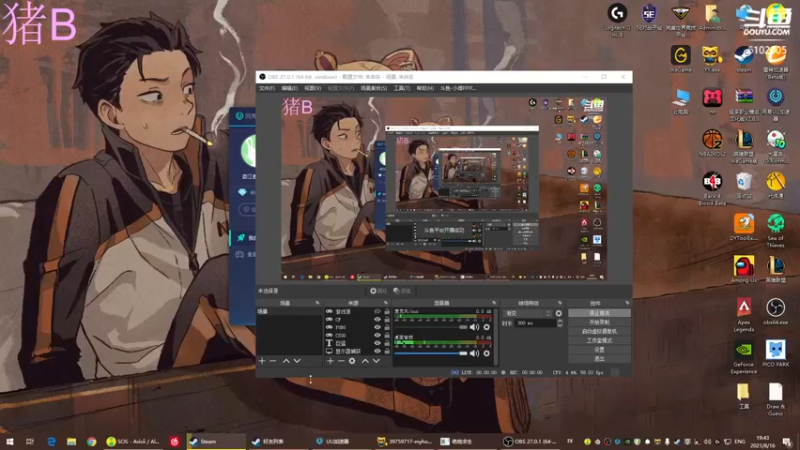Viewport: 800px width, 450px height.
Task: Open the PICO PARK desktop icon
Action: 776,354
